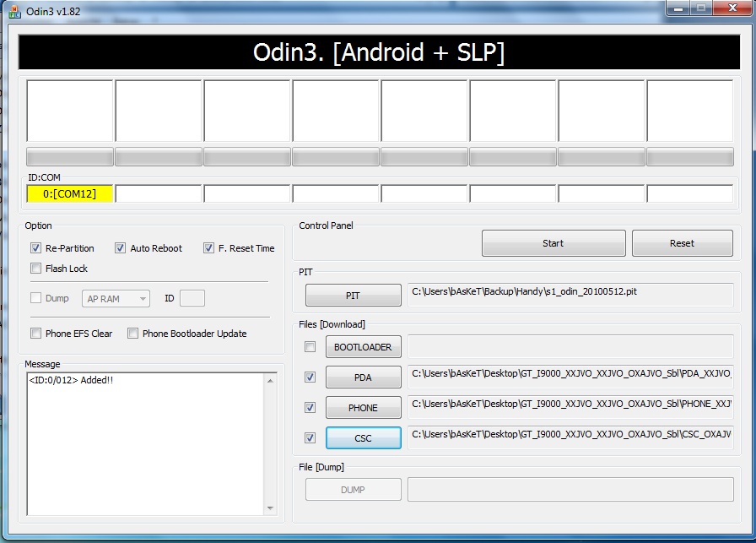Enable Phone EFS Clear option
The width and height of the screenshot is (756, 543).
[x=35, y=334]
